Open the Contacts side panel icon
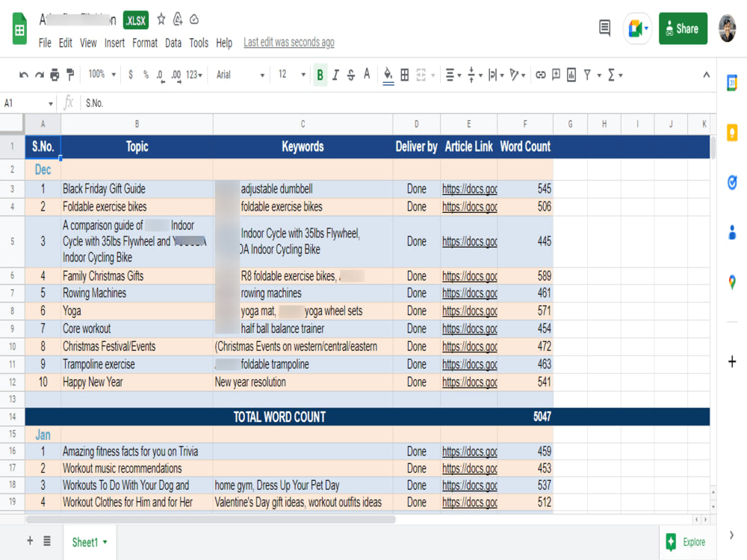 (x=732, y=232)
